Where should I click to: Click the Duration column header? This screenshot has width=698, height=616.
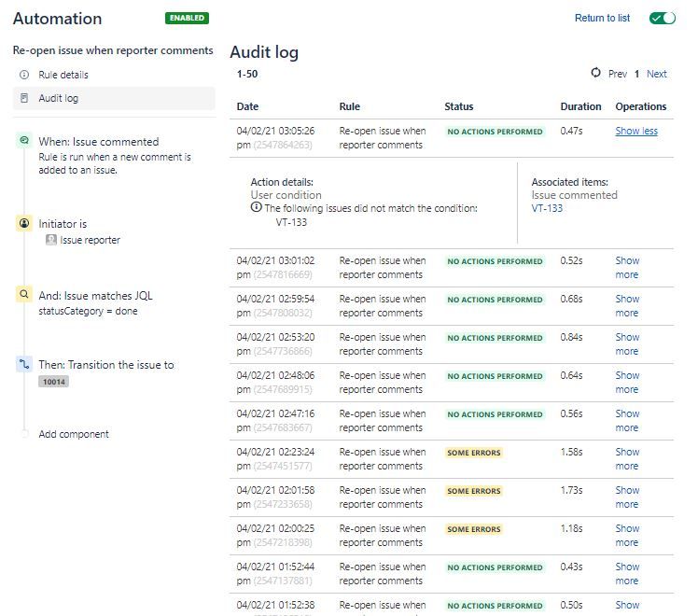(580, 106)
